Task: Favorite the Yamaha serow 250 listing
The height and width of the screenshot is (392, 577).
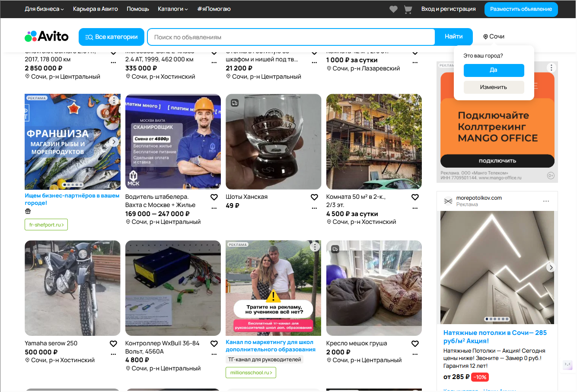Action: tap(113, 344)
